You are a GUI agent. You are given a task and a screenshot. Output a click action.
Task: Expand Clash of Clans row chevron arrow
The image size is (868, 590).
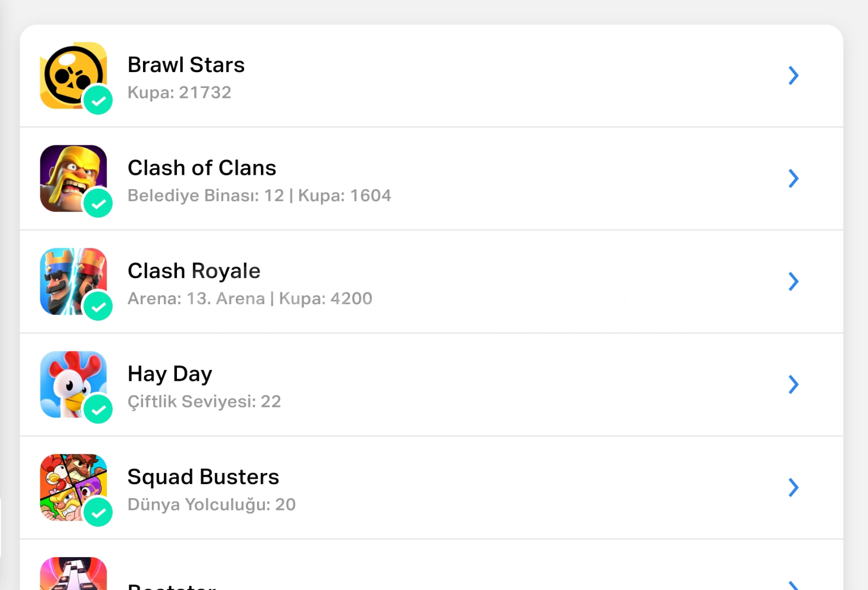(794, 178)
